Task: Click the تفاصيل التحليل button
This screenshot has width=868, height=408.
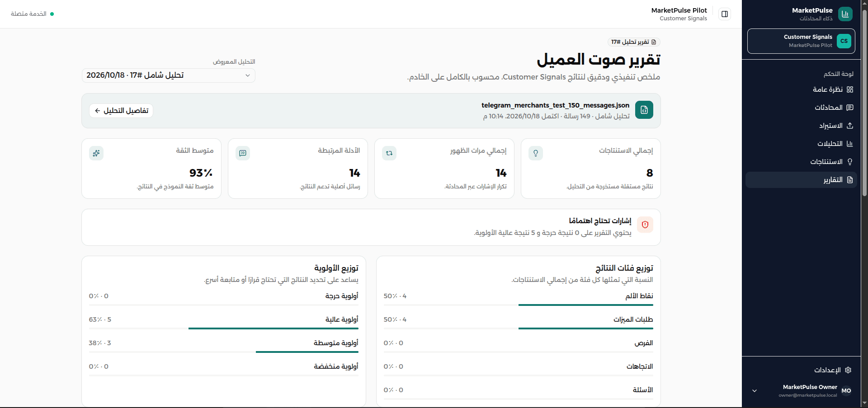Action: click(121, 111)
